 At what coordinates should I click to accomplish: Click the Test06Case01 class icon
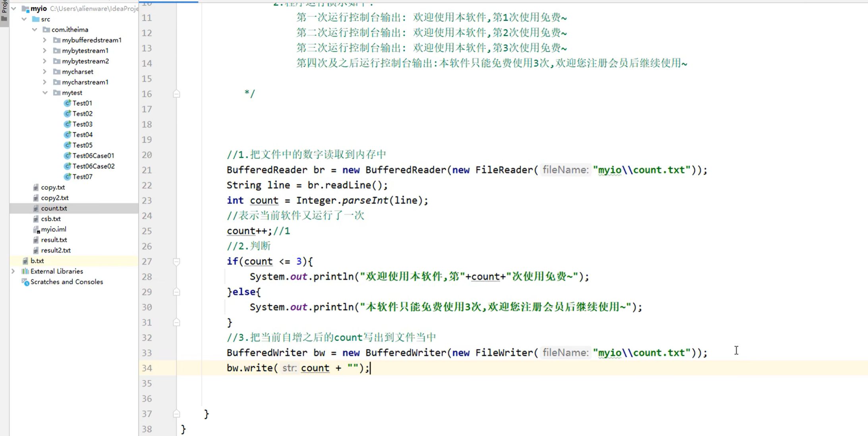point(68,156)
